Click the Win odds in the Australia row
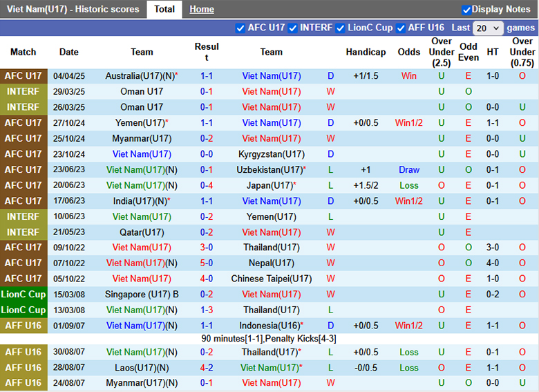 [x=408, y=76]
